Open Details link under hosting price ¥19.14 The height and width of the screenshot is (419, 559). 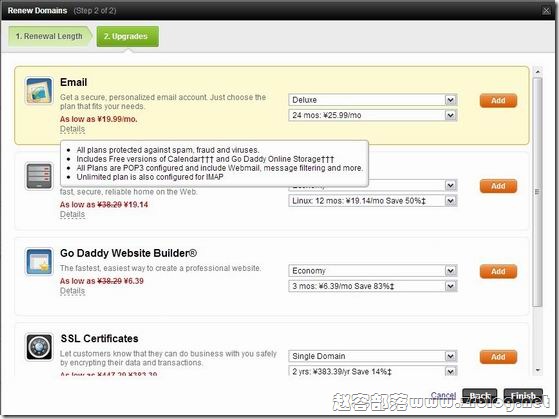pos(72,214)
